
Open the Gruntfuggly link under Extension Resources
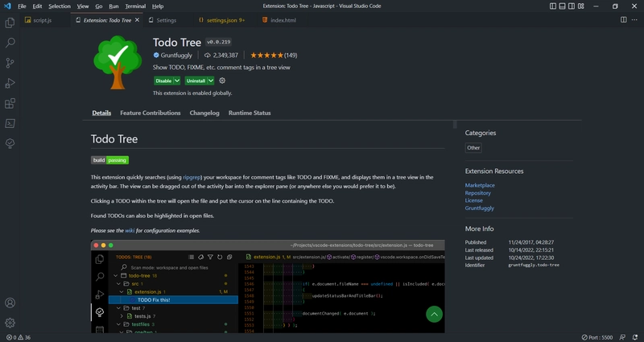tap(479, 208)
